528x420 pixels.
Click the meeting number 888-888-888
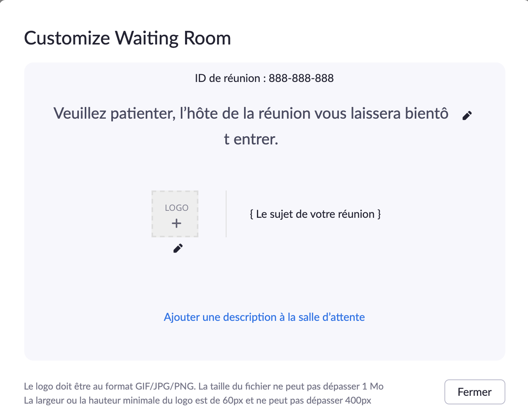301,78
